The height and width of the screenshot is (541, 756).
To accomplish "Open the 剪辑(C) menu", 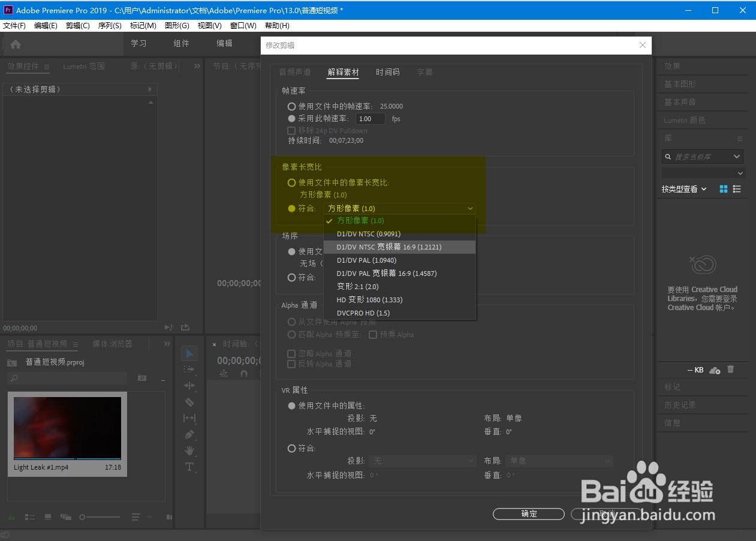I will (x=78, y=26).
